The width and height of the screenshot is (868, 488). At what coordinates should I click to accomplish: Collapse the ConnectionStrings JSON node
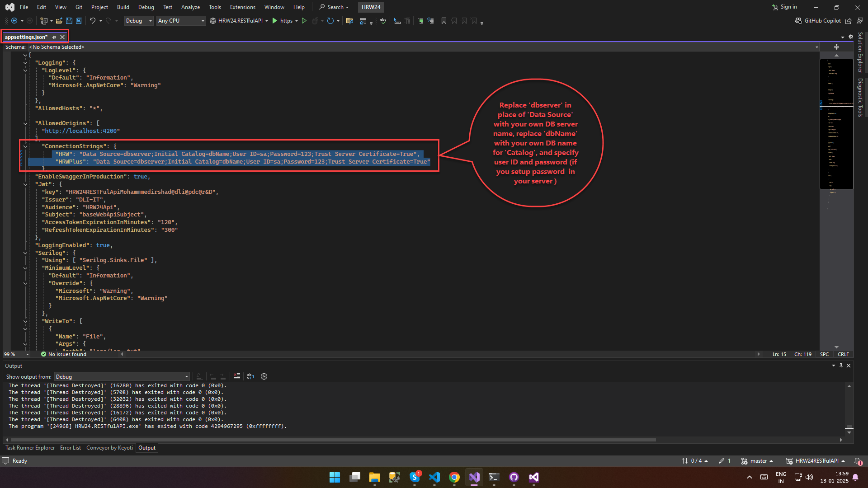coord(25,146)
